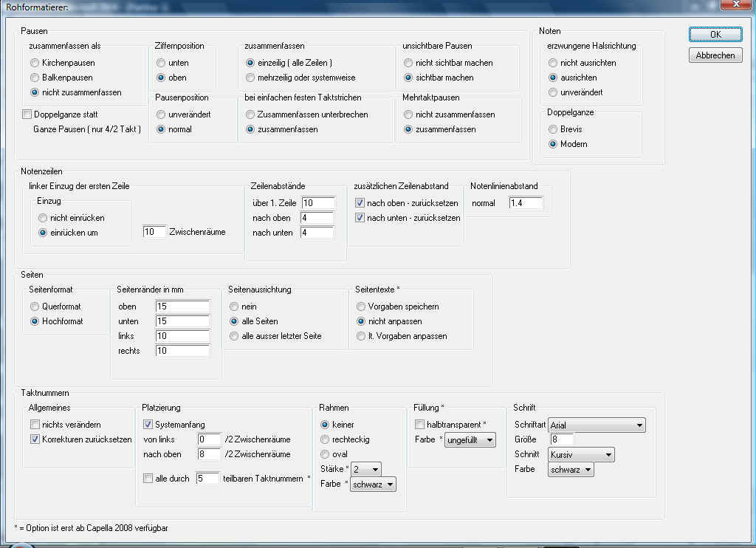Enable Doppelganze statt Ganze Pausen checkbox
The width and height of the screenshot is (756, 548).
click(x=27, y=114)
